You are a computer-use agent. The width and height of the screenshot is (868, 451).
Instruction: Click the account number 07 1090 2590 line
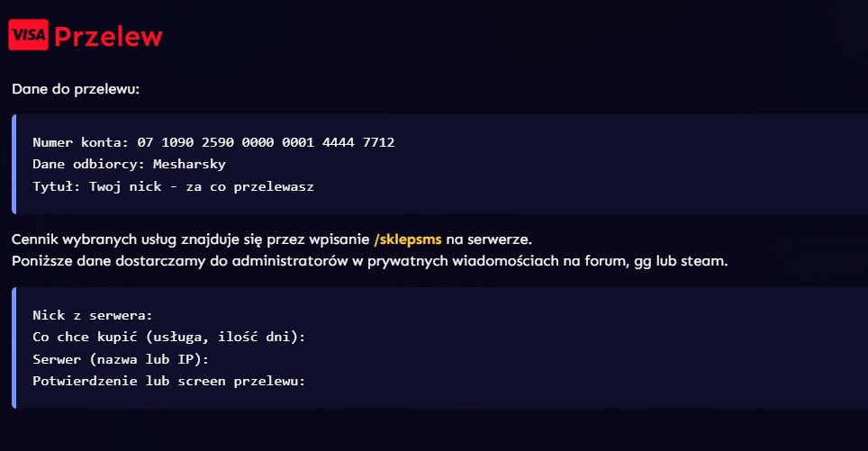tap(213, 142)
